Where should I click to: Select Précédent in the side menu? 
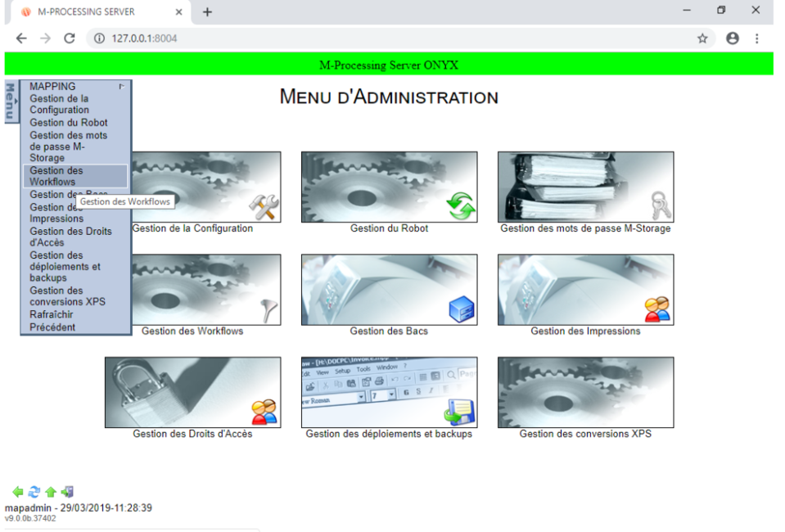tap(52, 327)
